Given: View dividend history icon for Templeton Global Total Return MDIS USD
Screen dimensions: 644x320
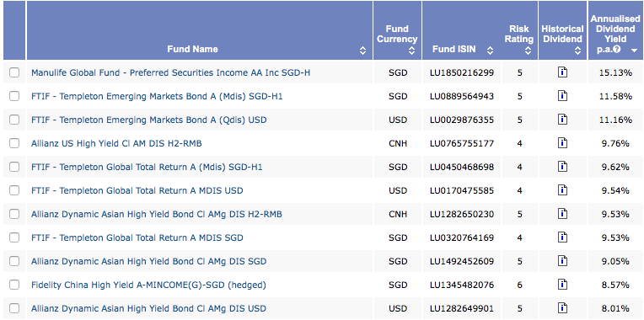Looking at the screenshot, I should click(562, 190).
